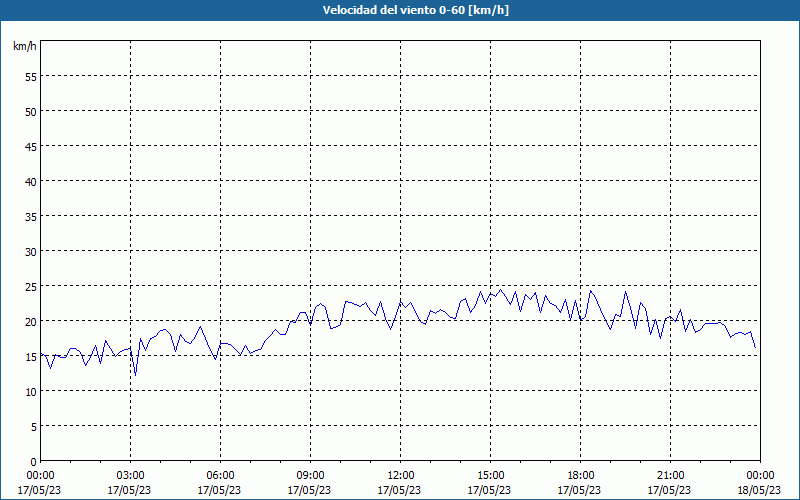800x500 pixels.
Task: Click the 50 y-axis label
Action: pos(31,111)
